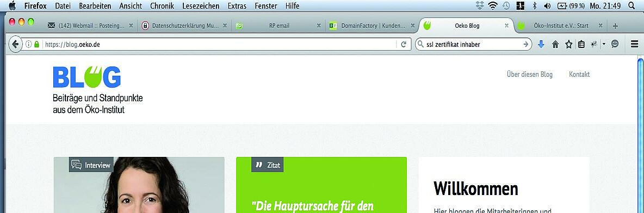Open the volume control in menu bar

click(x=547, y=6)
